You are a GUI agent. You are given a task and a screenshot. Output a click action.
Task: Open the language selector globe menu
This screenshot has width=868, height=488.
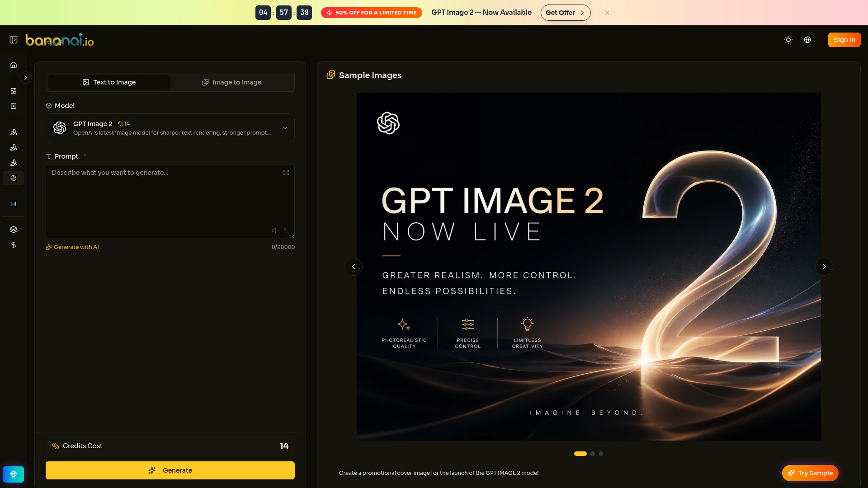pos(807,40)
